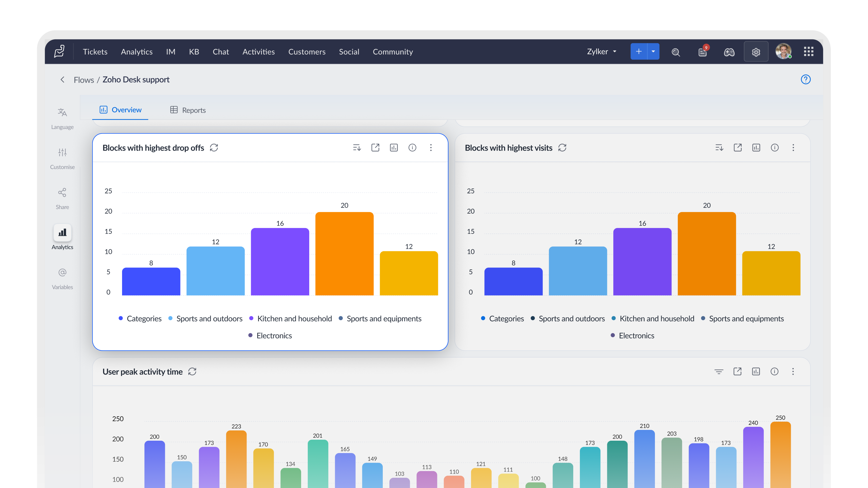The height and width of the screenshot is (488, 868).
Task: Toggle Categories legend in drop offs chart
Action: tap(140, 319)
